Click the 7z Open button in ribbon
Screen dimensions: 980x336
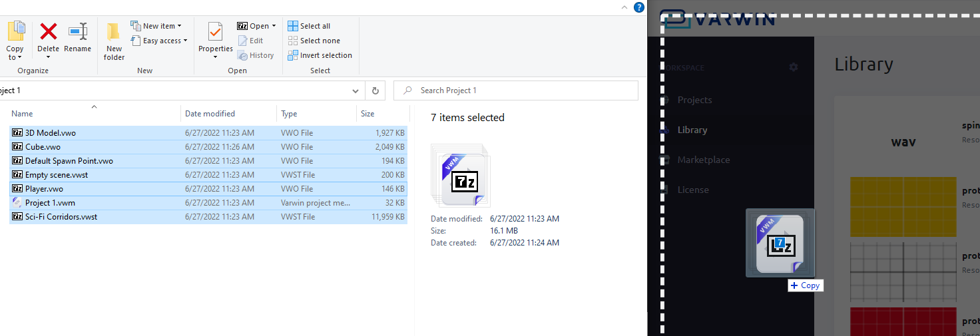point(253,26)
